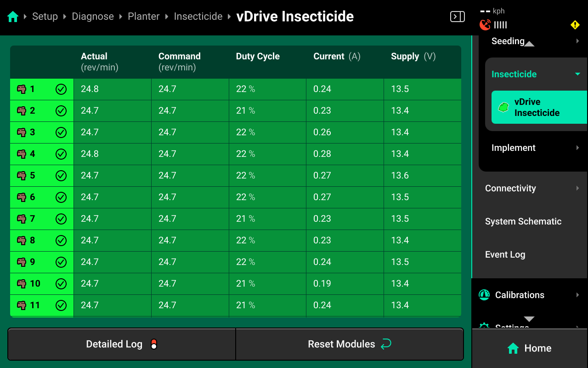Screen dimensions: 588x368
Task: Click the row 8 status checkmark
Action: (x=61, y=241)
